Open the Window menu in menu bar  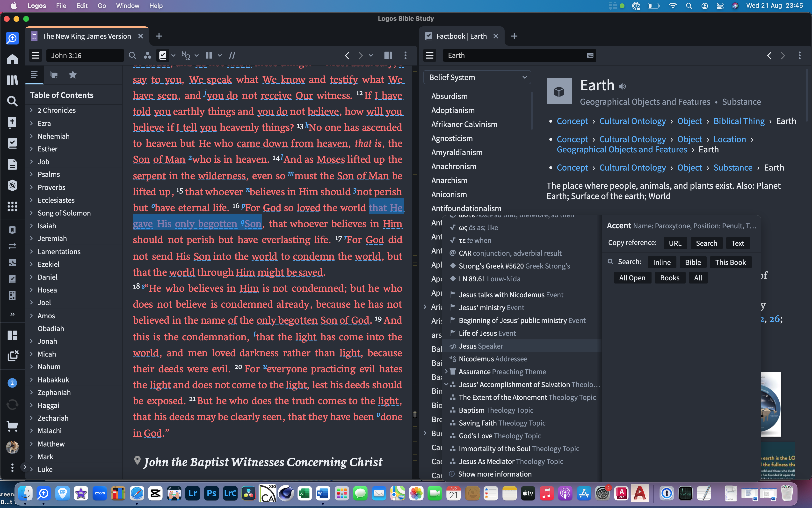[128, 6]
